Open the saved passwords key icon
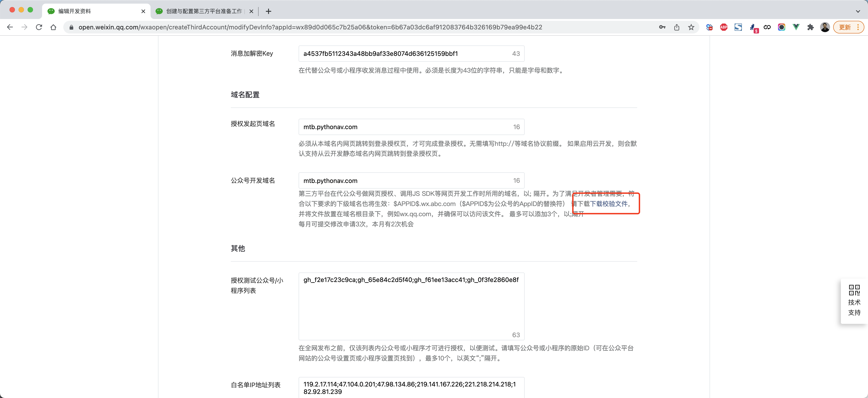This screenshot has width=868, height=398. tap(662, 27)
